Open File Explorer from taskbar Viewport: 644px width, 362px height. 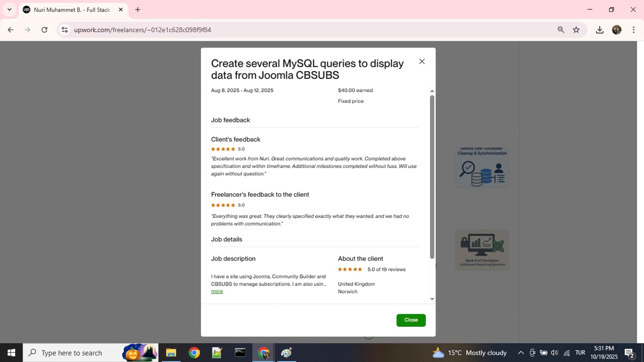point(171,353)
